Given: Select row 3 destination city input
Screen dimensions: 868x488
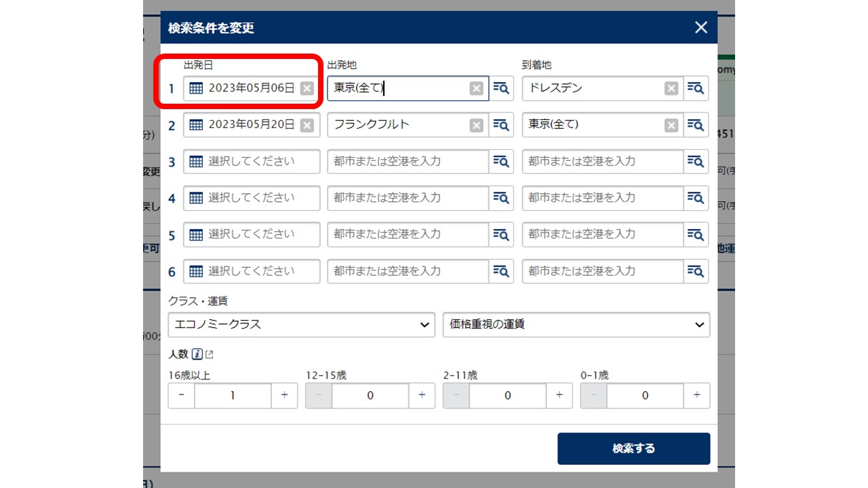Looking at the screenshot, I should pyautogui.click(x=603, y=161).
